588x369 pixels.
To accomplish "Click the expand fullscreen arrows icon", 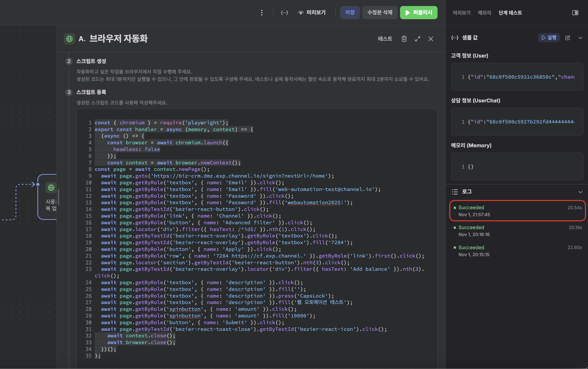I will (418, 39).
